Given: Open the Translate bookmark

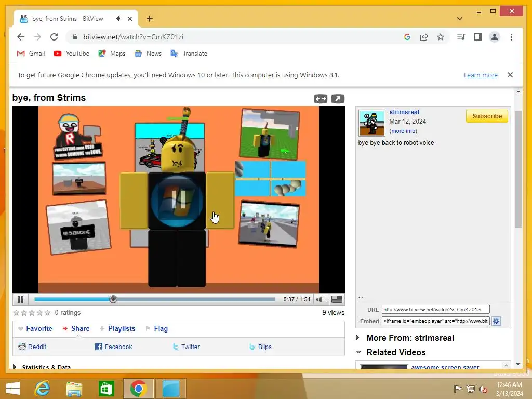Looking at the screenshot, I should [189, 54].
